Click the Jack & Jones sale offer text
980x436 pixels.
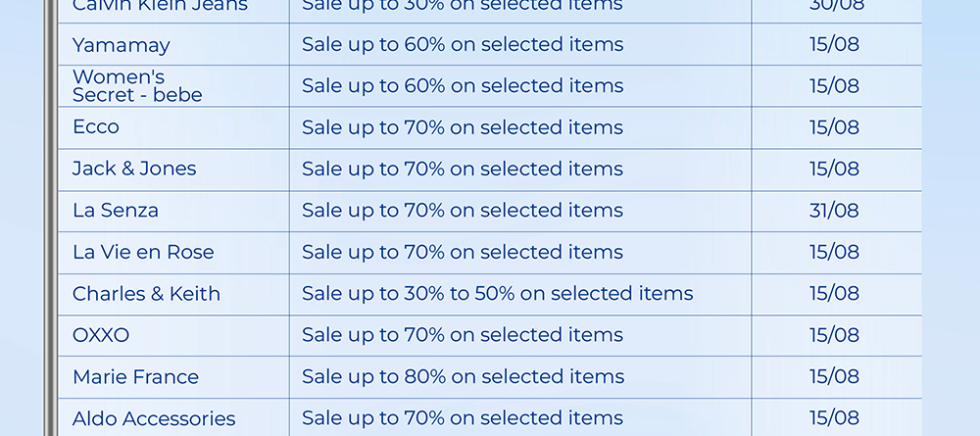pyautogui.click(x=463, y=169)
